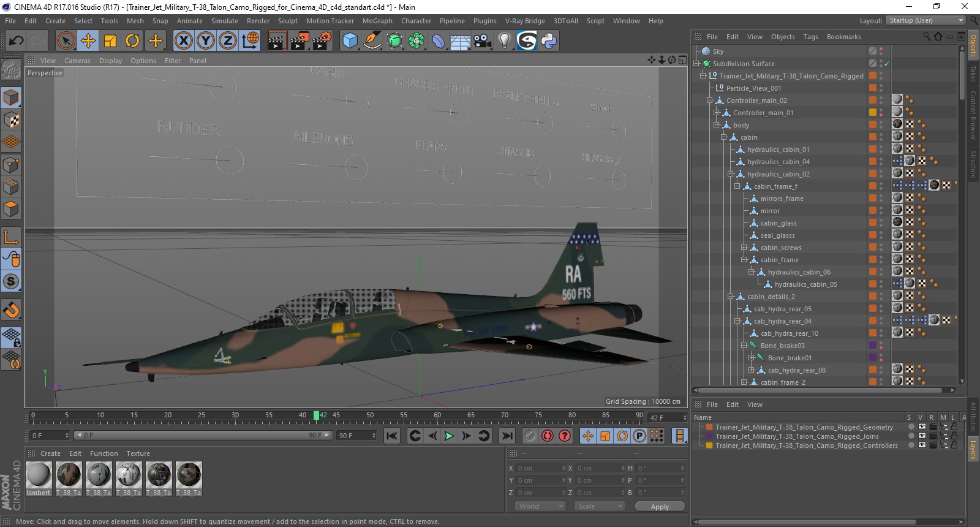
Task: Open the viewport Cameras menu
Action: pos(77,61)
